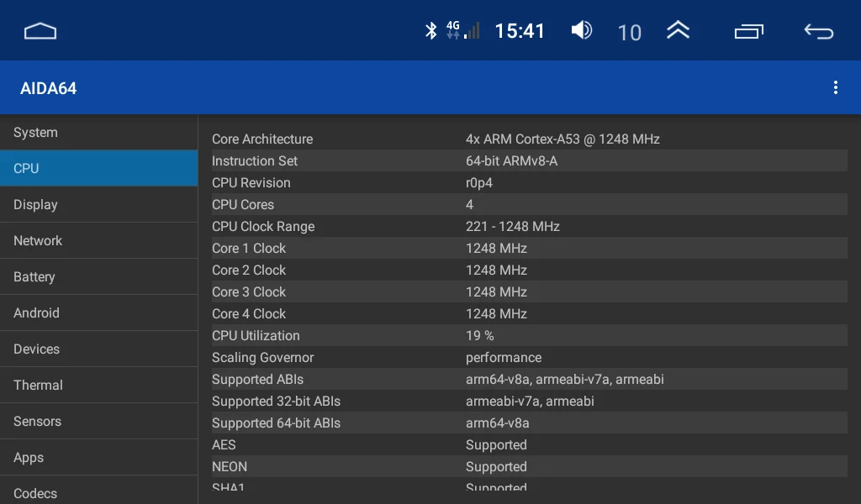Tap the volume speaker icon
This screenshot has height=504, width=861.
pyautogui.click(x=581, y=31)
